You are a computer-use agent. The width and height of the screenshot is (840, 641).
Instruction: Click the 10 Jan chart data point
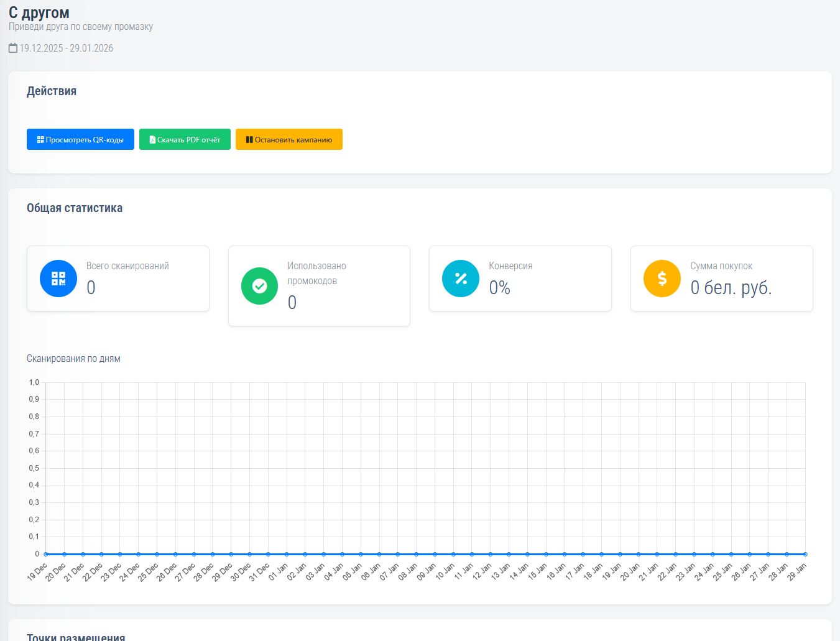(x=453, y=554)
